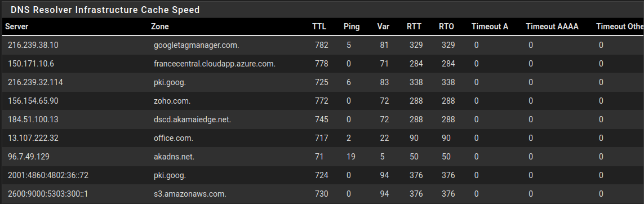
Task: Click the RTT column header
Action: pyautogui.click(x=414, y=26)
